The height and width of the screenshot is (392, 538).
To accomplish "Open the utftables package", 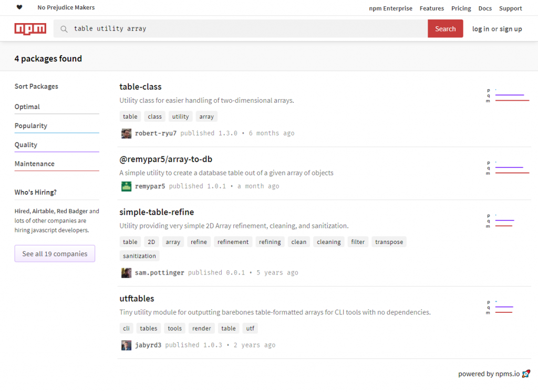I will 137,299.
